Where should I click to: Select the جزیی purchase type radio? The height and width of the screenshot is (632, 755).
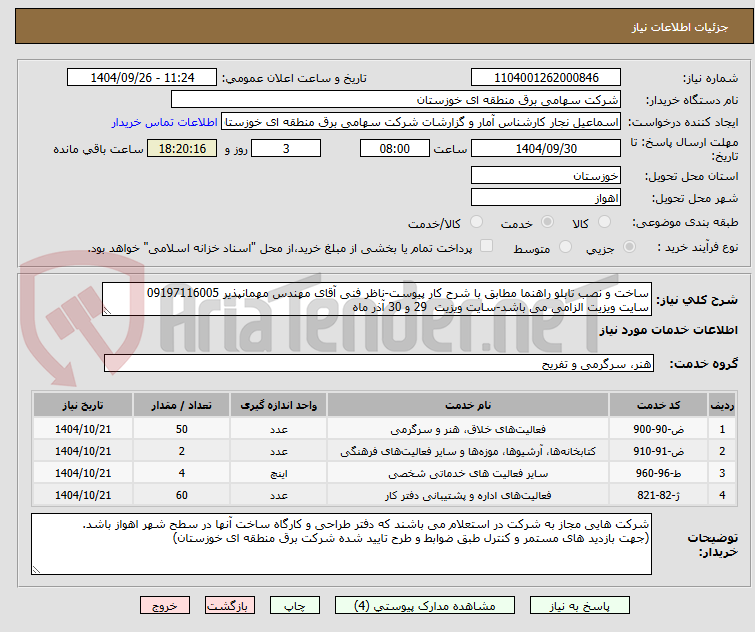(x=629, y=247)
